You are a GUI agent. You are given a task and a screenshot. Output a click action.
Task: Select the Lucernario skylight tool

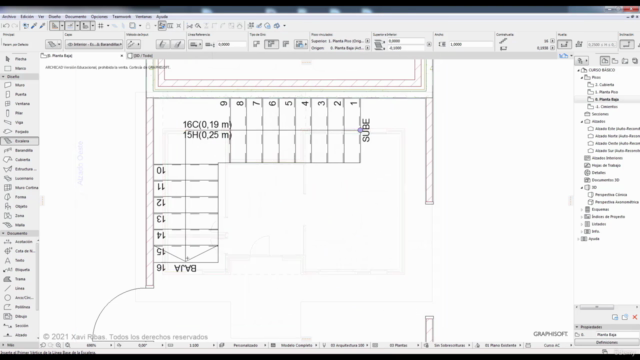pos(20,178)
